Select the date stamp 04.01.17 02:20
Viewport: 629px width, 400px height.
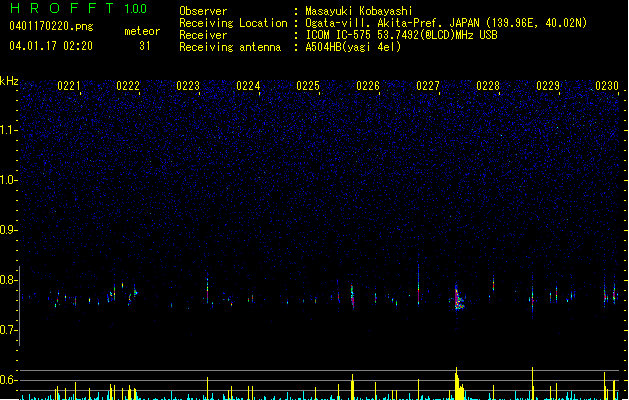click(x=51, y=46)
